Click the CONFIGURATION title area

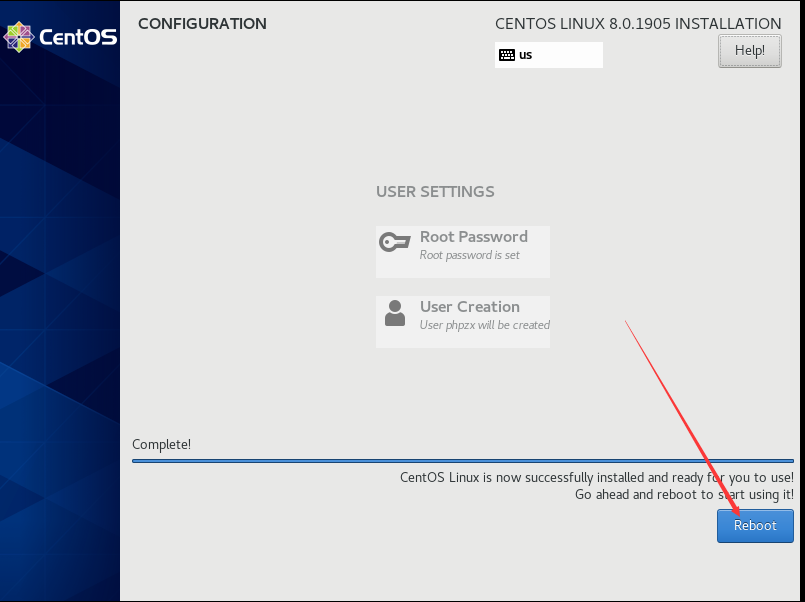(202, 23)
